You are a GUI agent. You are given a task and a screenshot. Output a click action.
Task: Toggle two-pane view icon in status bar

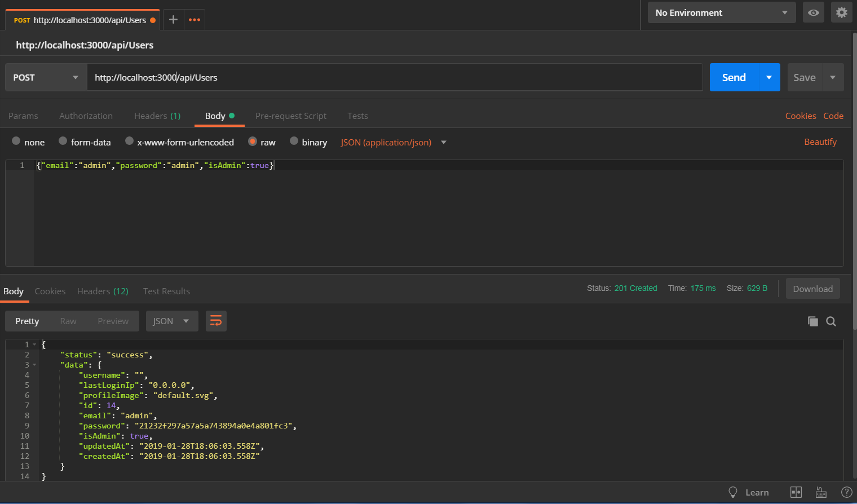pos(796,492)
